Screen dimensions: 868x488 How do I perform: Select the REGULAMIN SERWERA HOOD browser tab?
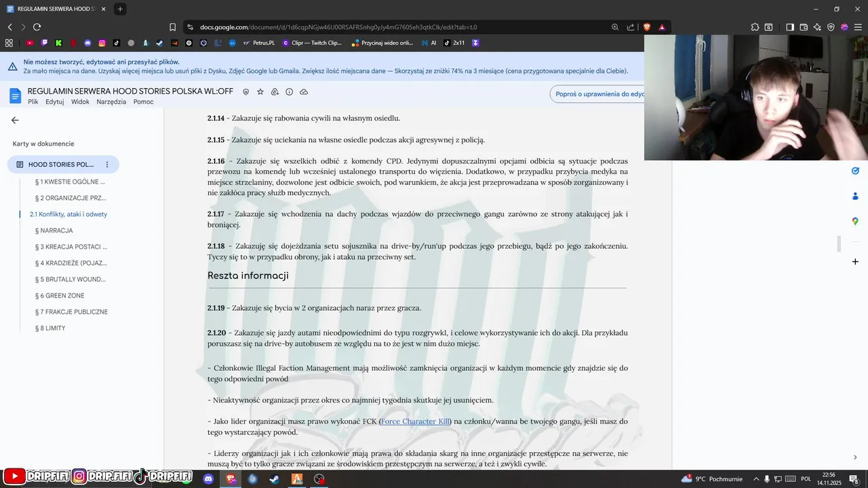(56, 9)
